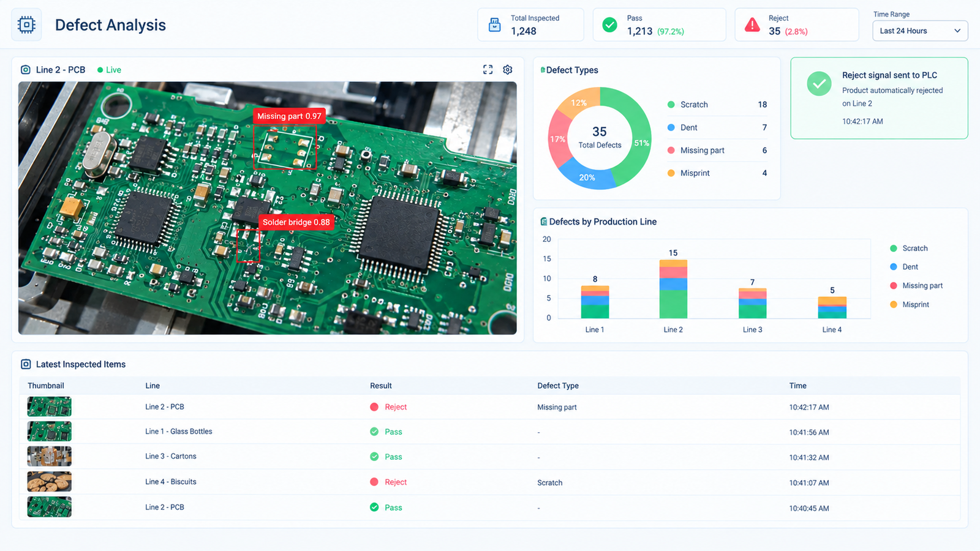
Task: Click the Reject signal sent to PLC heading
Action: (889, 75)
